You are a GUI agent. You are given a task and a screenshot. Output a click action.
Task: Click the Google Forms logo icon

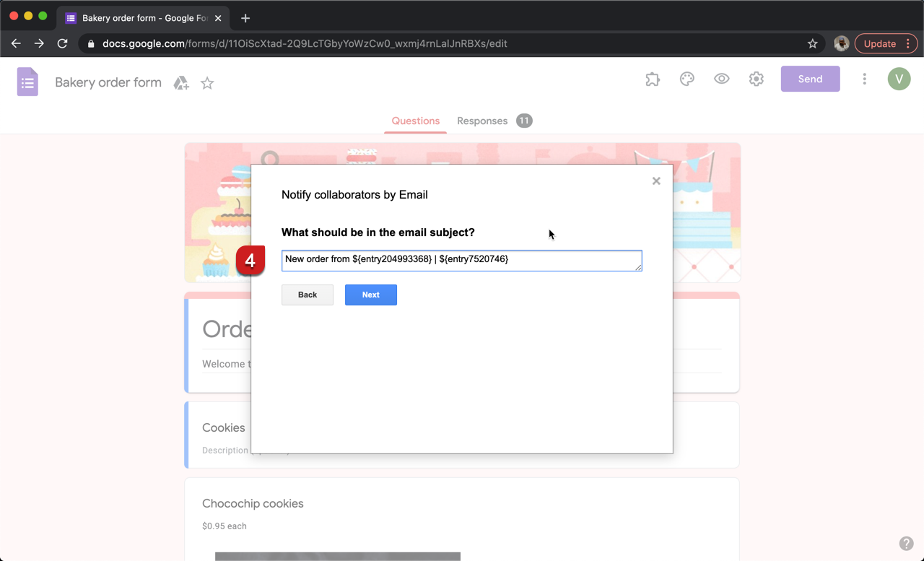27,82
